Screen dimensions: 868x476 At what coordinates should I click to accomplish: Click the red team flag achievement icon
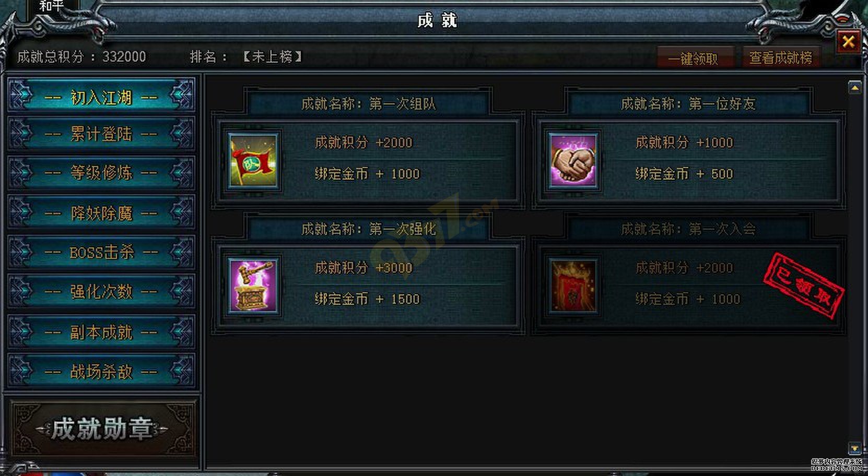[253, 161]
